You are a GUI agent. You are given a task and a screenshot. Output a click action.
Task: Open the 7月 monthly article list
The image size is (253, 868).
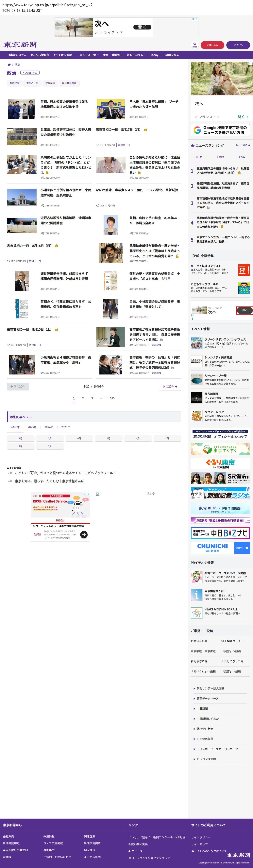[x=50, y=438]
